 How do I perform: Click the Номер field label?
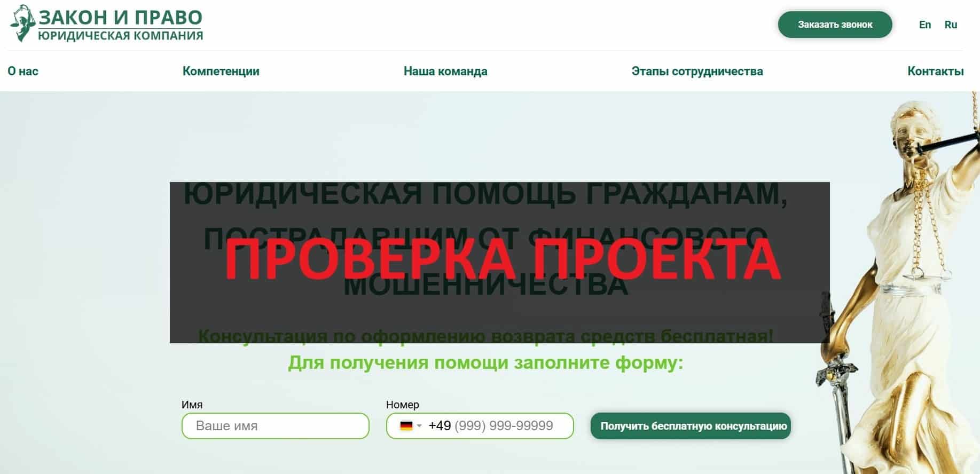coord(402,405)
